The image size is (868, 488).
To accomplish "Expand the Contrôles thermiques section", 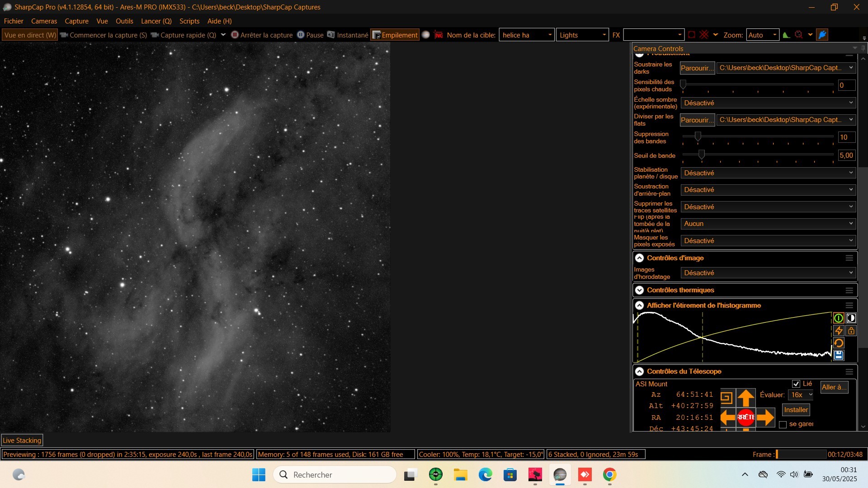I will [639, 290].
